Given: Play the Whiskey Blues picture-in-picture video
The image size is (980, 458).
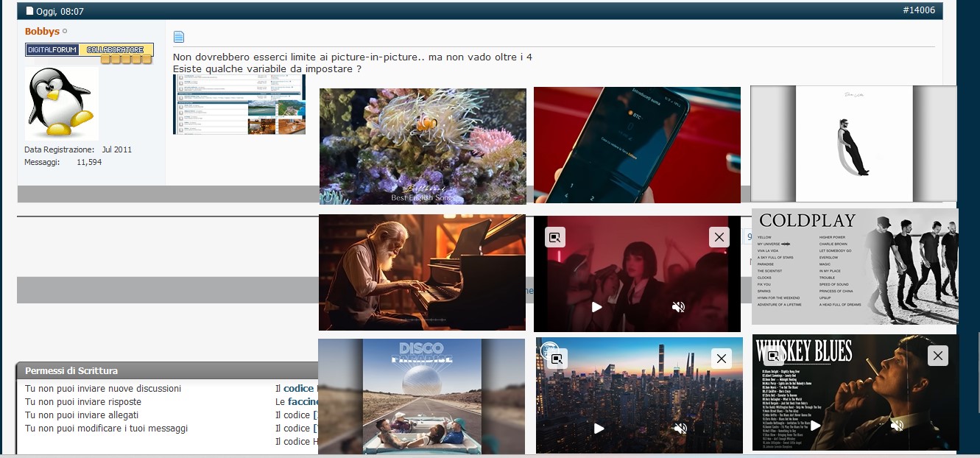Looking at the screenshot, I should point(816,425).
